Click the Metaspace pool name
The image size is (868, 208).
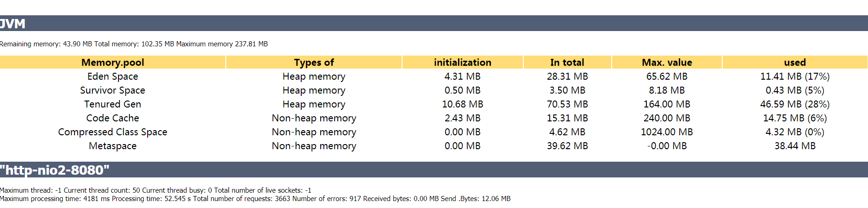112,146
